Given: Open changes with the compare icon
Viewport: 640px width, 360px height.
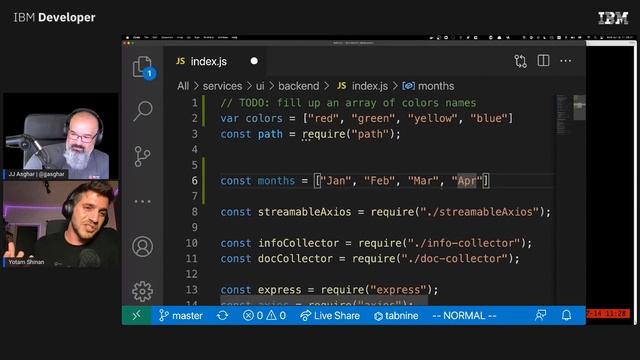Looking at the screenshot, I should tap(520, 61).
